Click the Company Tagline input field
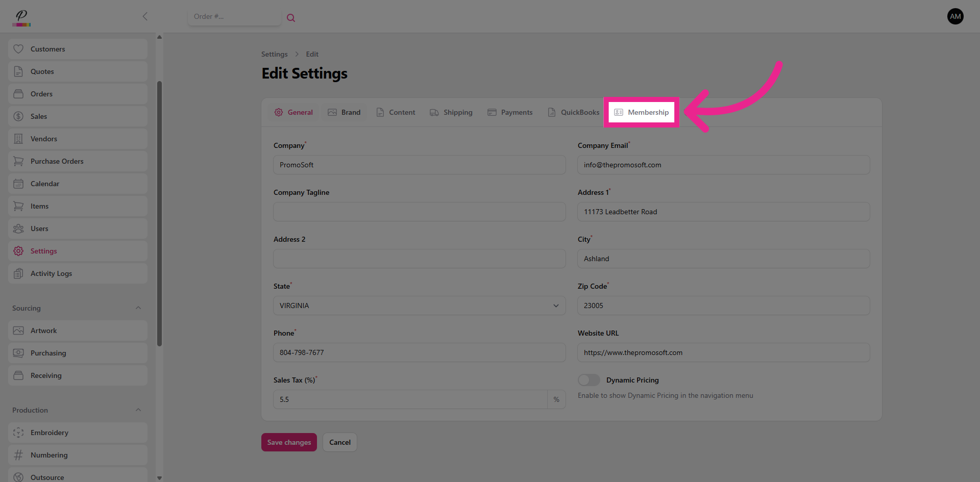 pyautogui.click(x=419, y=212)
